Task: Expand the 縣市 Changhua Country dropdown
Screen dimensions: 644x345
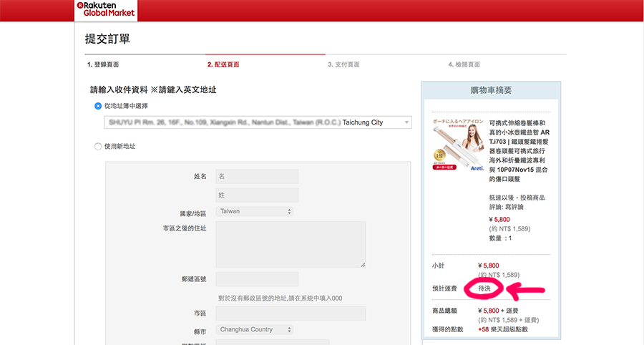Action: click(254, 330)
